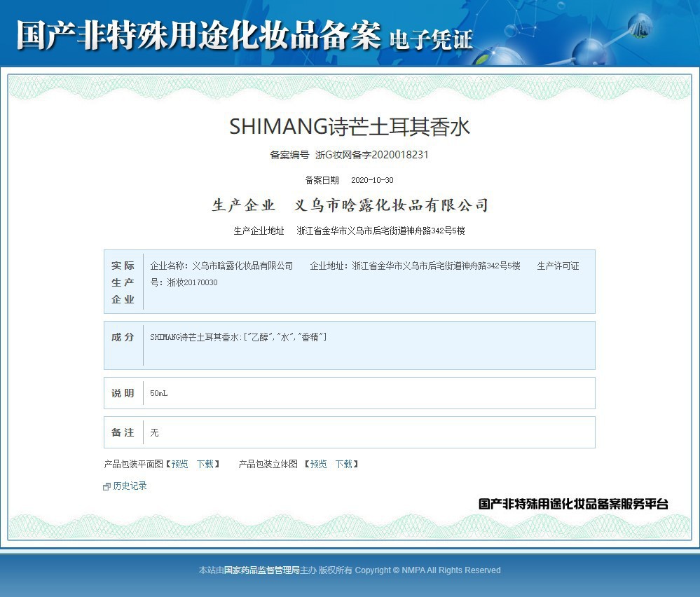Click 国产非特殊用途化妆品备案服务平台 stamp text
This screenshot has width=700, height=597.
tap(573, 504)
